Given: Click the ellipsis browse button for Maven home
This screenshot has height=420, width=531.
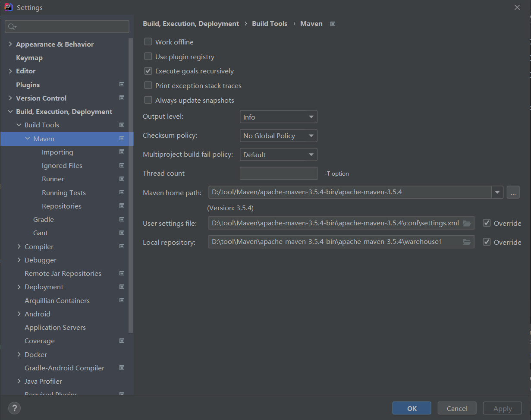Looking at the screenshot, I should (513, 192).
